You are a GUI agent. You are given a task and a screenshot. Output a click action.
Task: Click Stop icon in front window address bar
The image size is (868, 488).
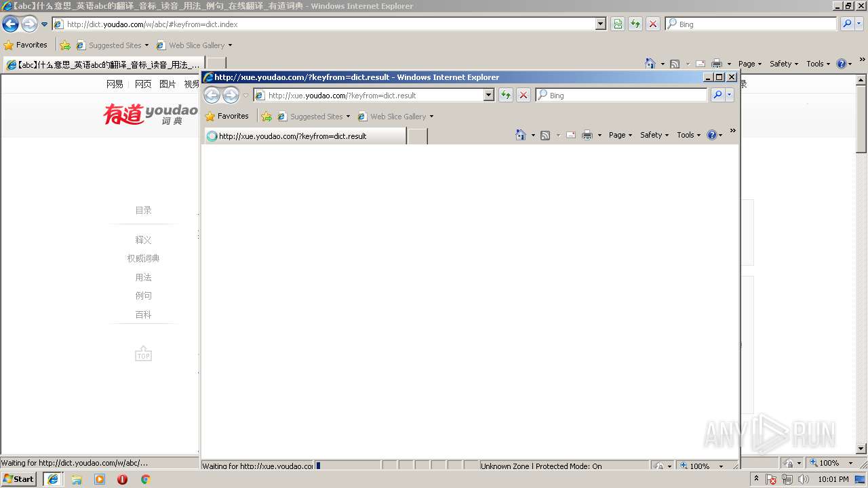pyautogui.click(x=524, y=96)
